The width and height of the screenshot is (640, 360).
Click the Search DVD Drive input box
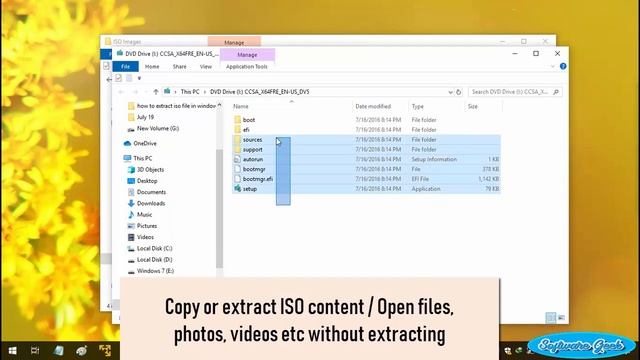515,92
